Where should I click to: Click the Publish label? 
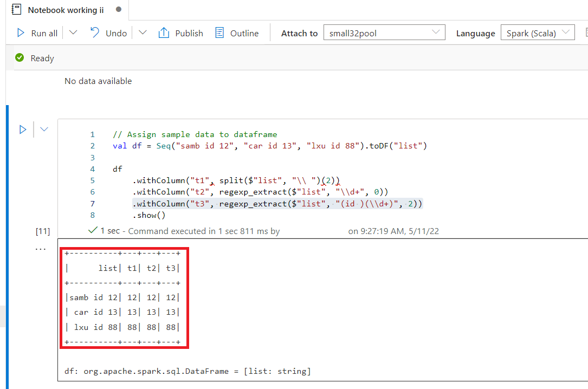click(x=189, y=34)
